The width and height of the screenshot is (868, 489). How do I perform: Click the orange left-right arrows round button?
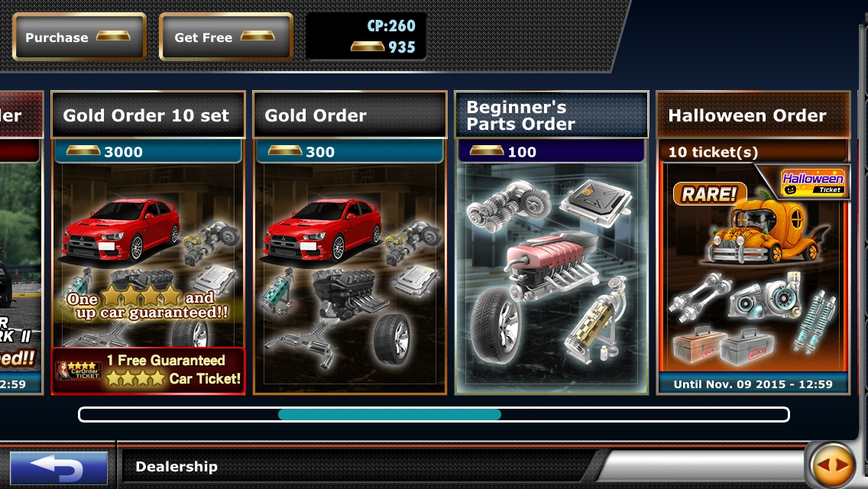pyautogui.click(x=833, y=465)
